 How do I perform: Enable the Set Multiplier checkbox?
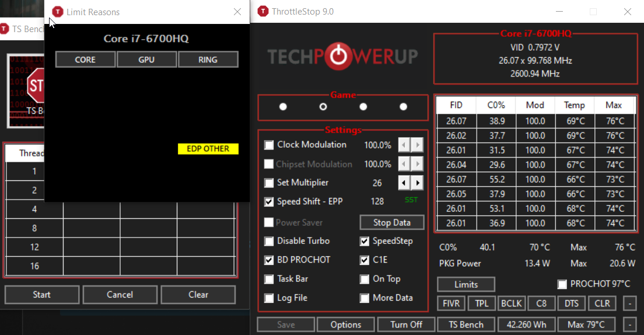[268, 183]
